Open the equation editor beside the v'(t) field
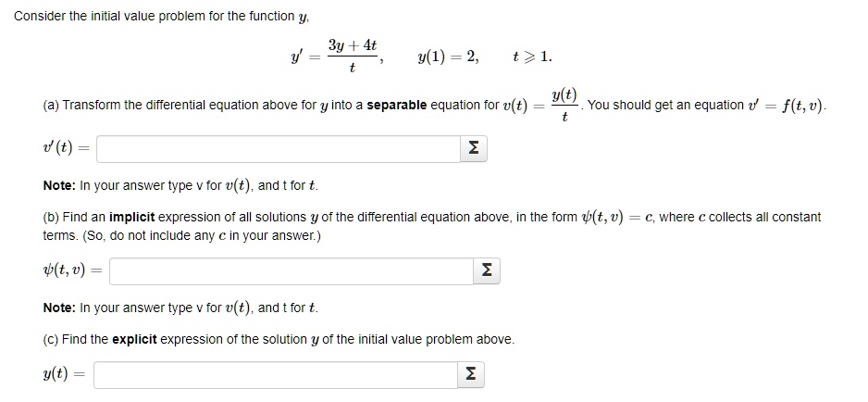The height and width of the screenshot is (402, 868). [473, 149]
